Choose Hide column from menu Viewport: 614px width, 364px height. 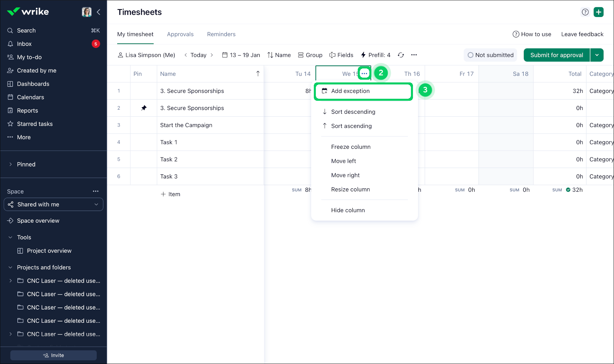pos(348,210)
